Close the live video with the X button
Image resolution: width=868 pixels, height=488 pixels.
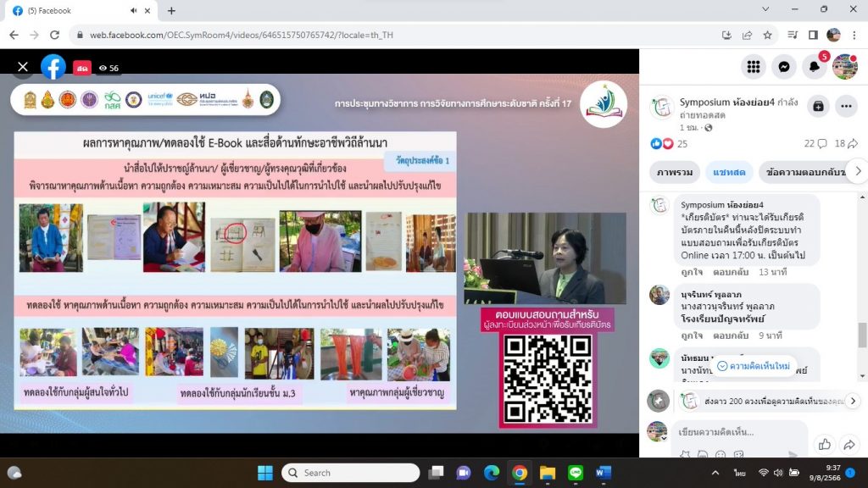pyautogui.click(x=23, y=67)
